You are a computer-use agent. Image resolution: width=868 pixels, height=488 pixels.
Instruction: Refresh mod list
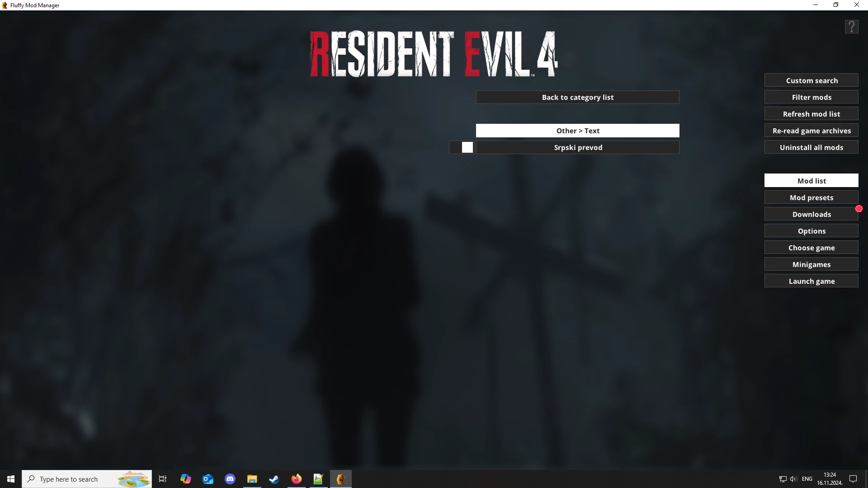[x=811, y=114]
